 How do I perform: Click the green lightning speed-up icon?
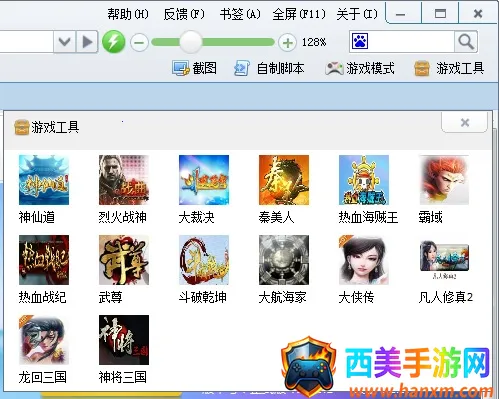point(114,42)
